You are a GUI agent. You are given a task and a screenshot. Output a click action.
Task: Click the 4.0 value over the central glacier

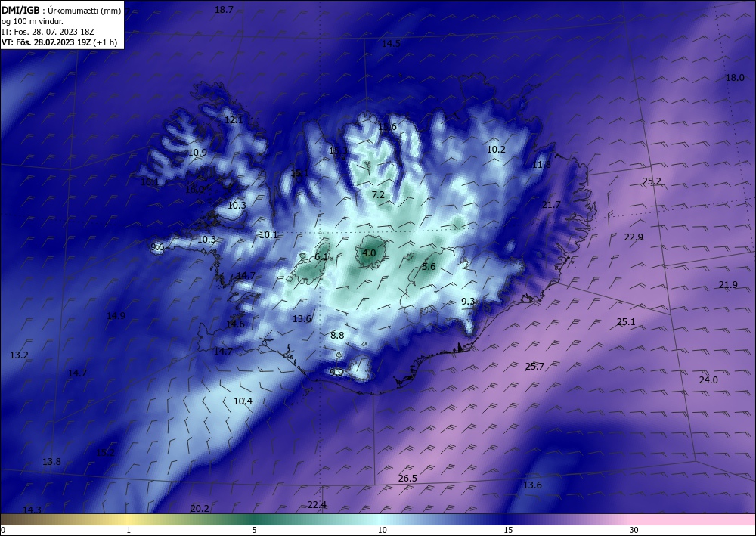369,253
